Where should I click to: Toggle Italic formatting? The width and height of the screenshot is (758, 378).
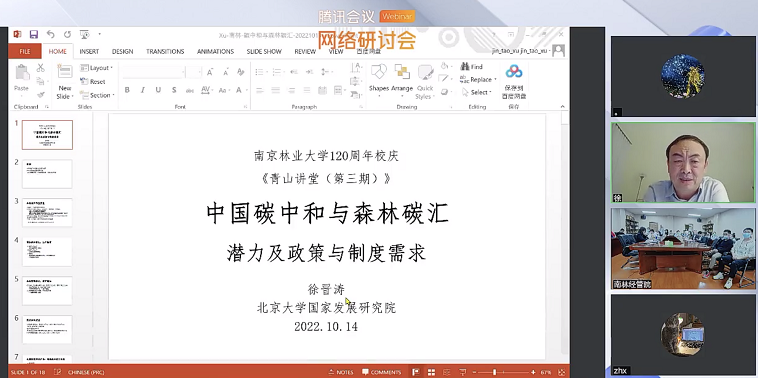click(143, 90)
